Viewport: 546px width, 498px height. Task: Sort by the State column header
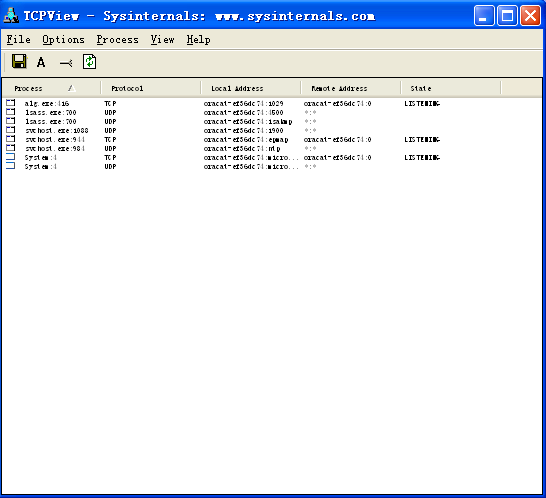[451, 88]
